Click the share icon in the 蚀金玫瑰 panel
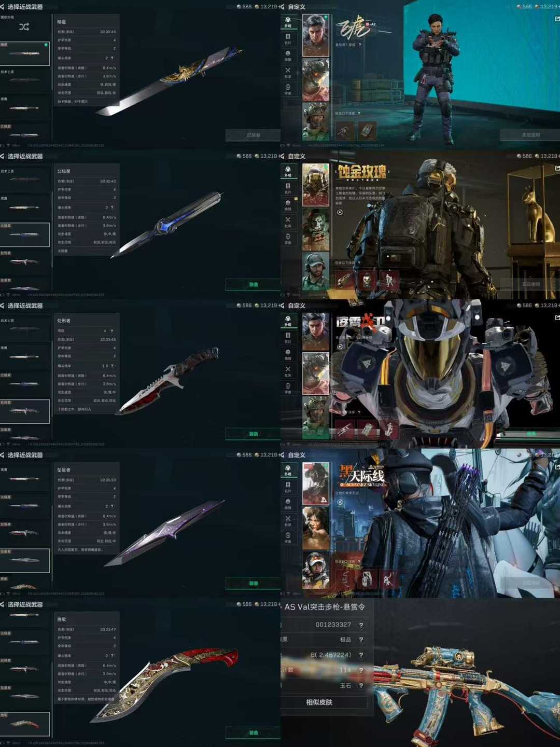 point(557,168)
